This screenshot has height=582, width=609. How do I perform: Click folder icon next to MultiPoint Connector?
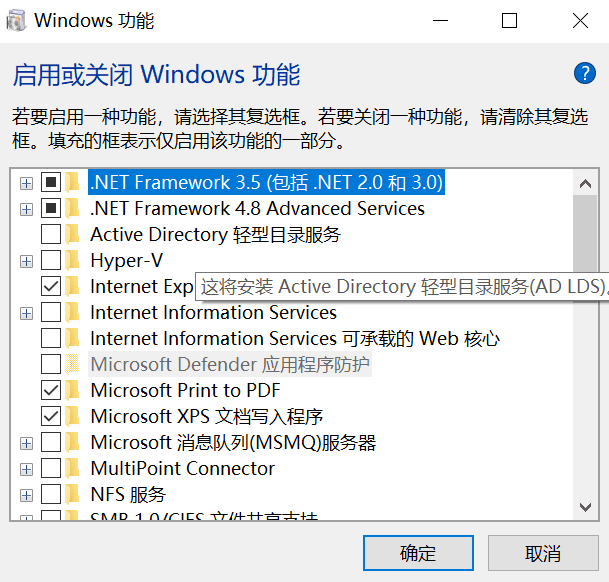[73, 468]
